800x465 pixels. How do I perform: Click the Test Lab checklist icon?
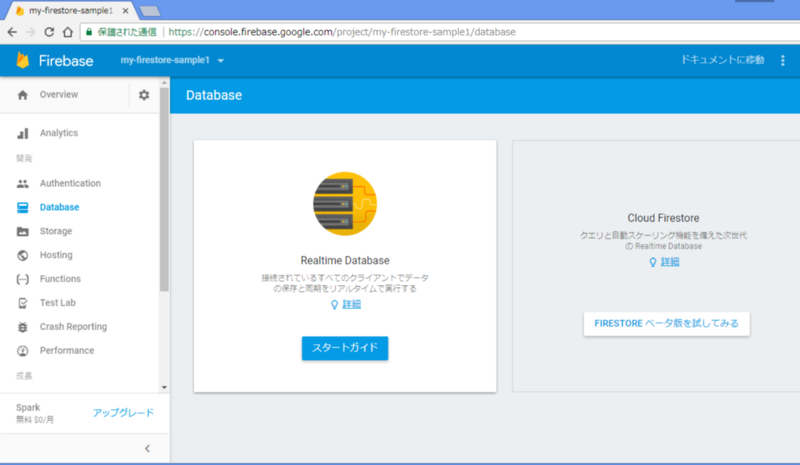point(22,303)
